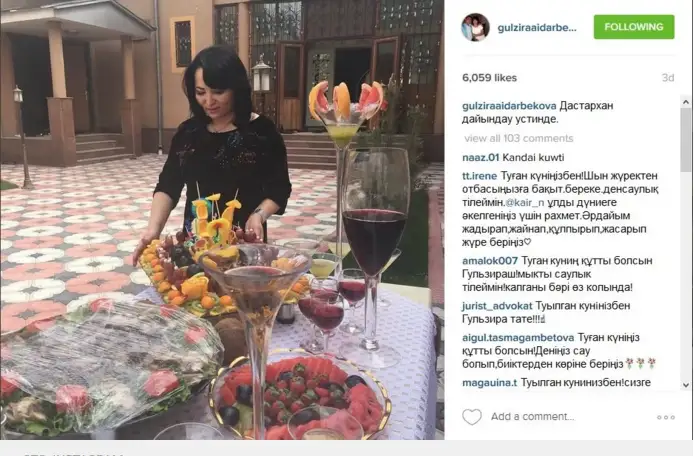This screenshot has width=694, height=456.
Task: Toggle the green Following button
Action: tap(634, 27)
